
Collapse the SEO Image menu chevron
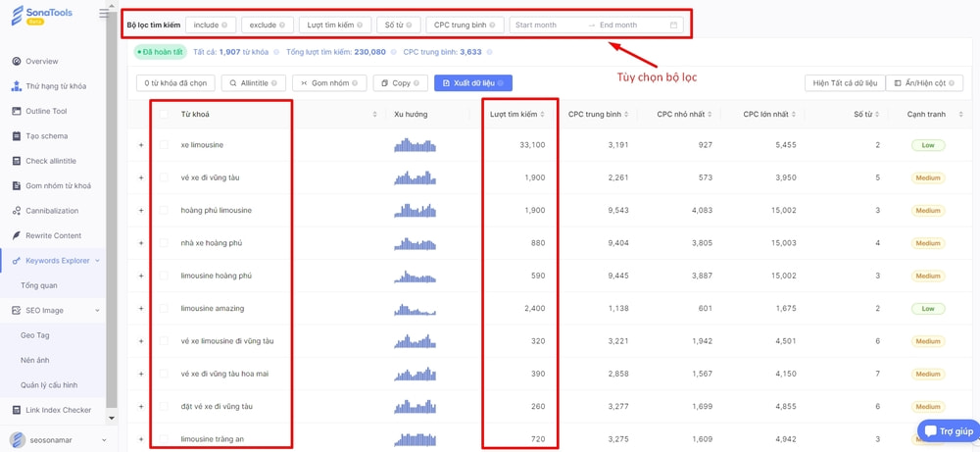(x=97, y=311)
